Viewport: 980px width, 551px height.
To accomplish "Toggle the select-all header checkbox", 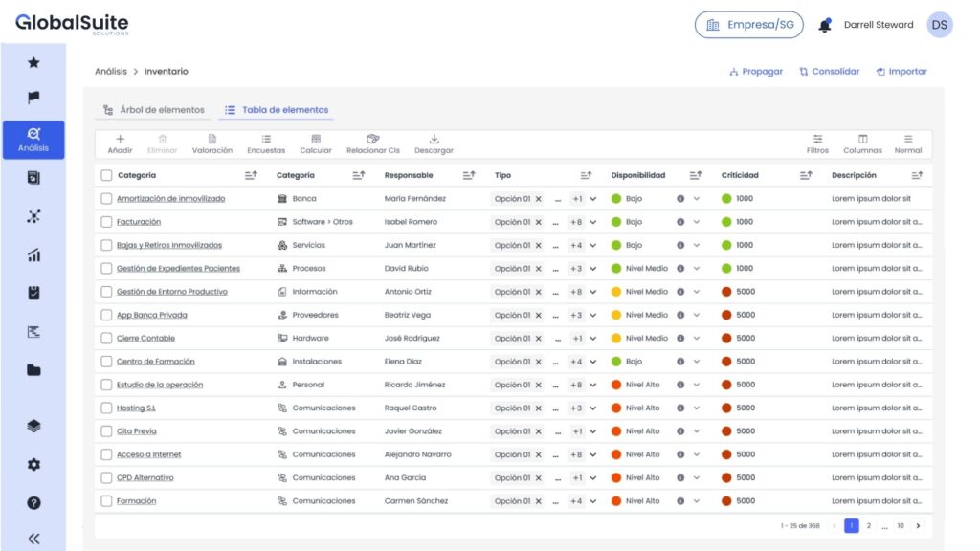I will (x=106, y=175).
